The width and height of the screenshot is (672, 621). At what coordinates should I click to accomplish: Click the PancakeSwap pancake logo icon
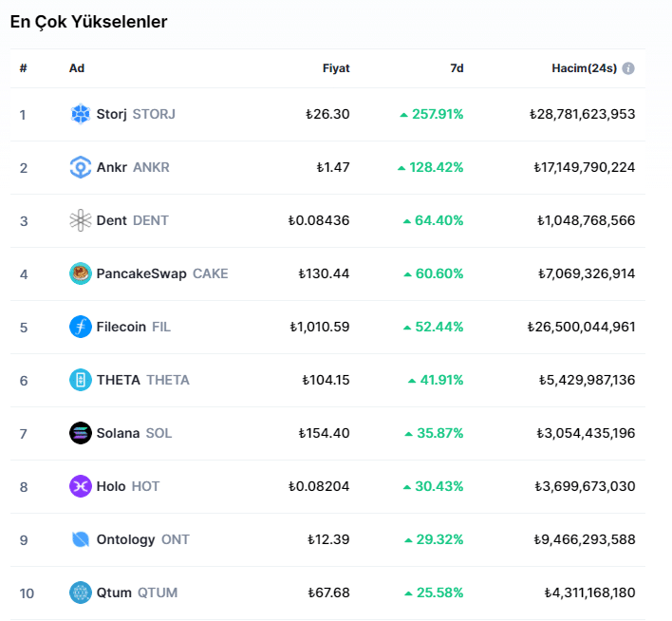coord(81,273)
